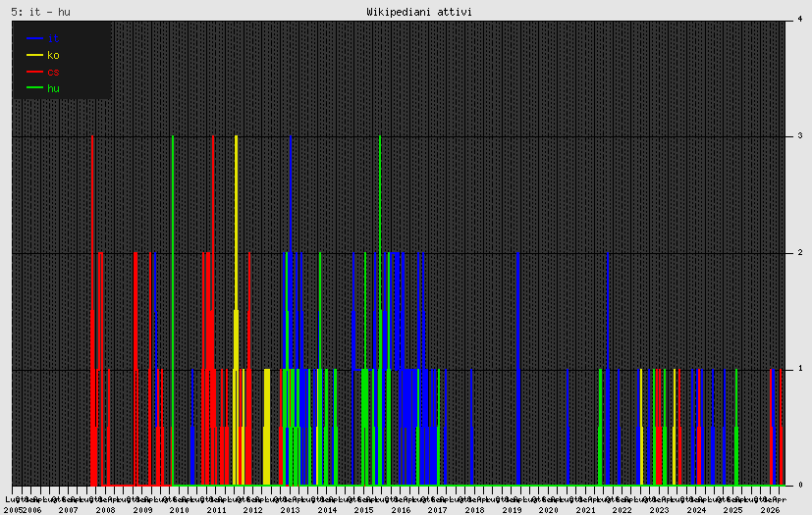Click the yellow 'ko' legend entry
The height and width of the screenshot is (515, 812).
click(53, 55)
